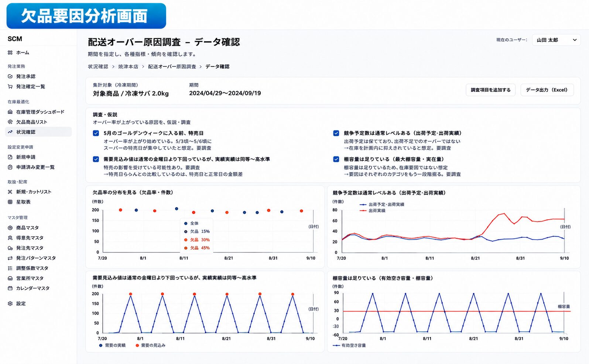Click the 申請済み変更一覧 icon
This screenshot has height=364, width=589.
tap(10, 167)
